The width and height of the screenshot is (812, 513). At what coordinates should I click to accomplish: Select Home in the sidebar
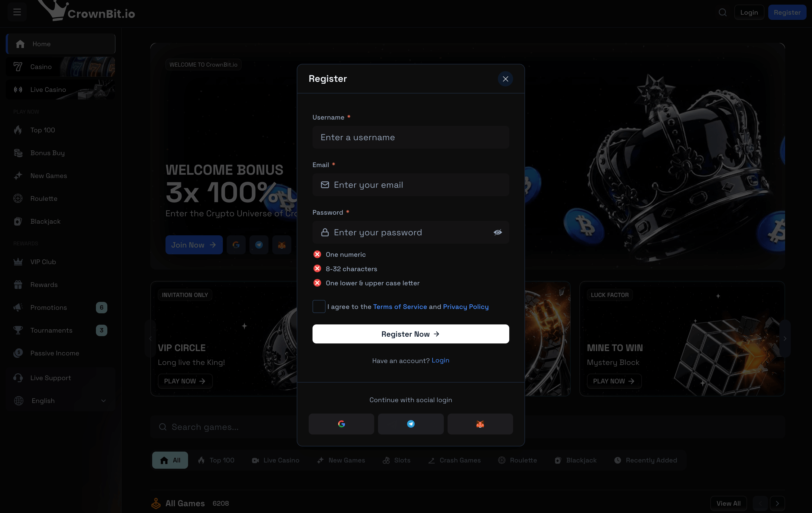pyautogui.click(x=61, y=44)
